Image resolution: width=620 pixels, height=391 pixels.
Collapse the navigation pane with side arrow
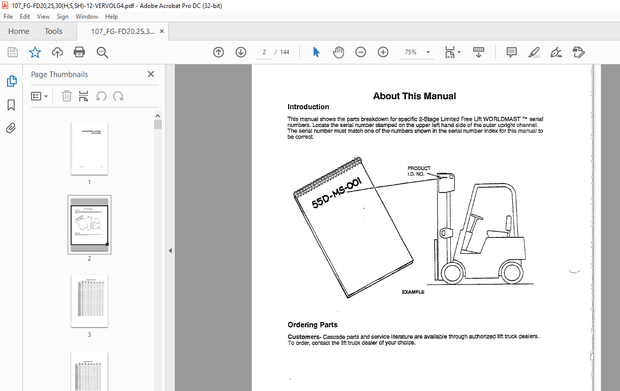click(170, 251)
